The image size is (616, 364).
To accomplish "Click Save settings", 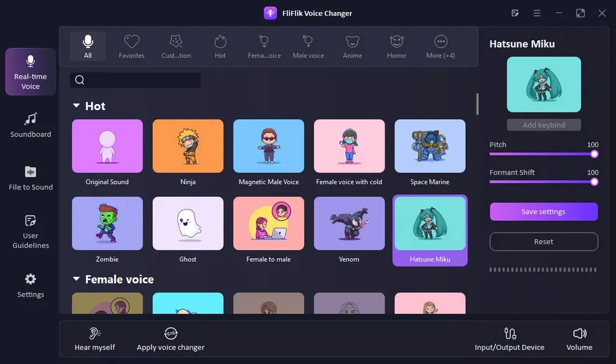I will click(544, 212).
